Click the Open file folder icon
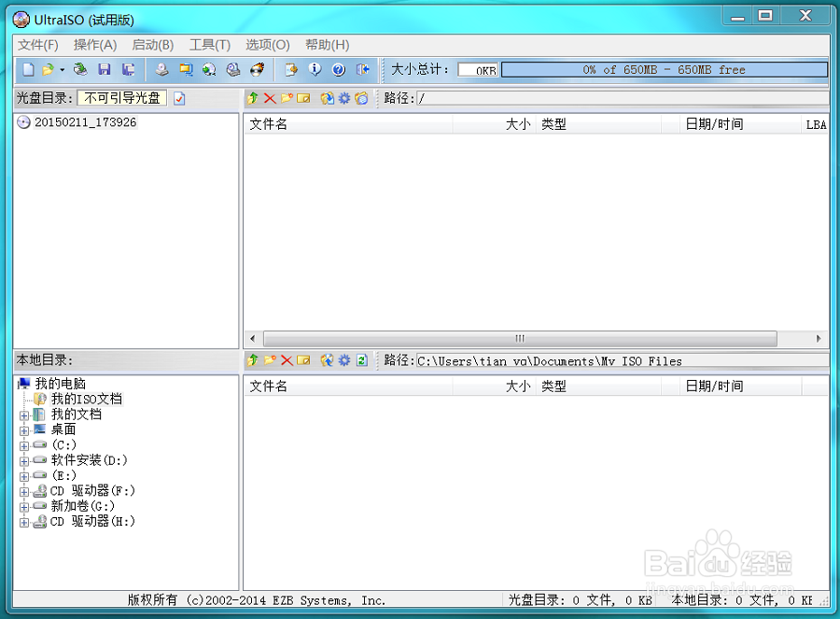Viewport: 840px width, 619px height. click(48, 70)
